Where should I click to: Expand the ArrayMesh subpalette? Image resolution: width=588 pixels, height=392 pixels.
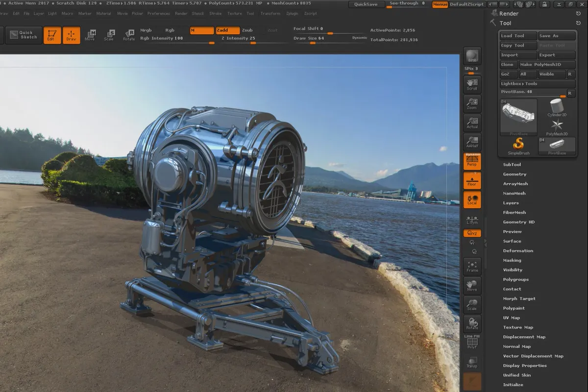515,184
